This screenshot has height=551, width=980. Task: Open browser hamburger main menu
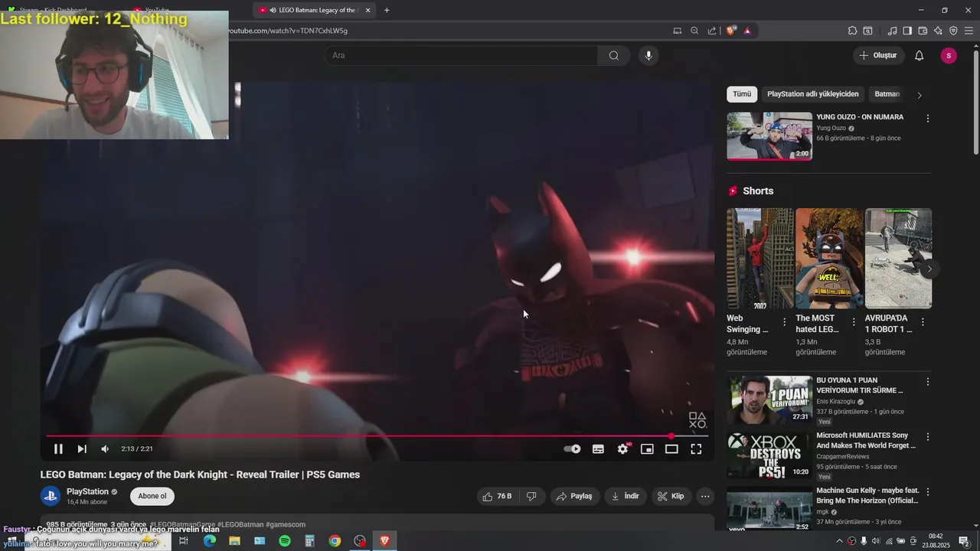[969, 31]
